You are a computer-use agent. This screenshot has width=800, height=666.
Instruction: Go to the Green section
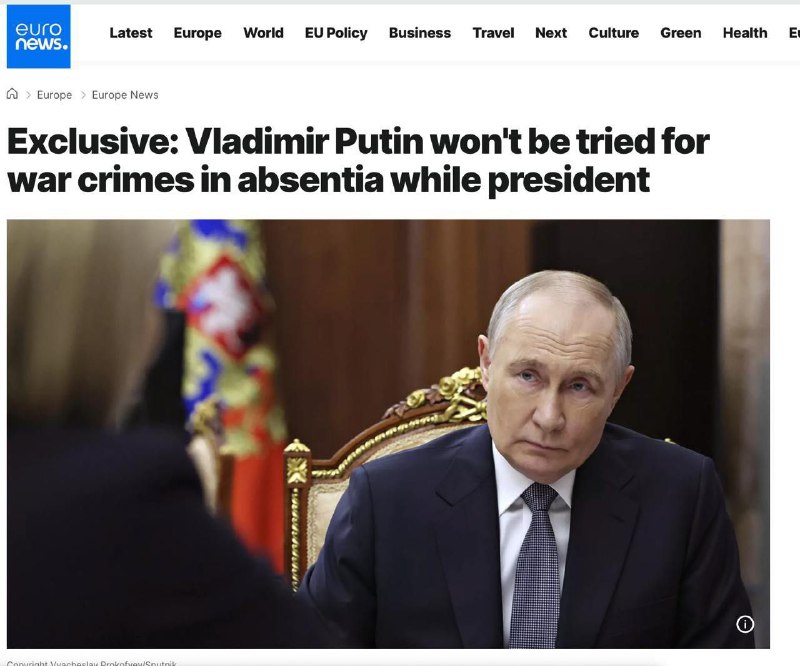(681, 33)
